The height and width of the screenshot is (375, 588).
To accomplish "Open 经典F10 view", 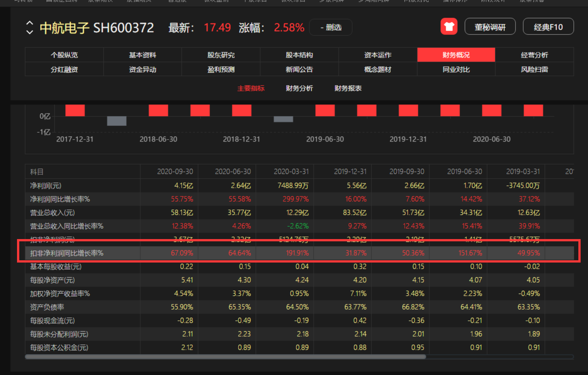I will pos(549,27).
